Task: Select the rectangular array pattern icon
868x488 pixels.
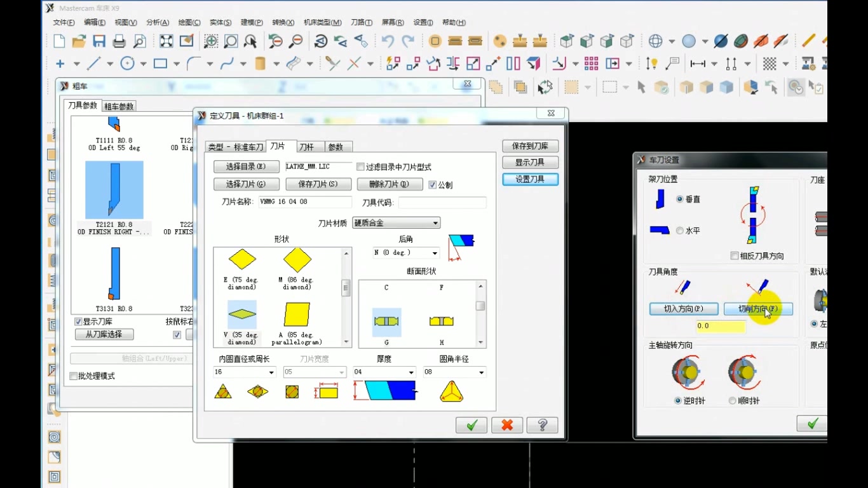Action: [592, 64]
